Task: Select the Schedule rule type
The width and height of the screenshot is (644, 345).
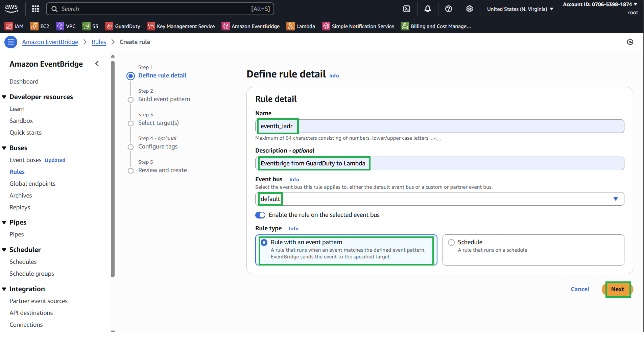Action: click(533, 250)
